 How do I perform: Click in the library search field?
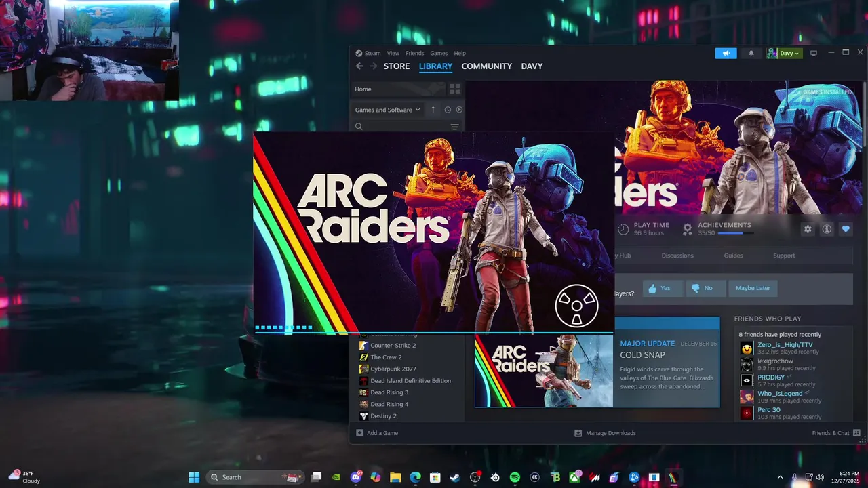click(401, 127)
